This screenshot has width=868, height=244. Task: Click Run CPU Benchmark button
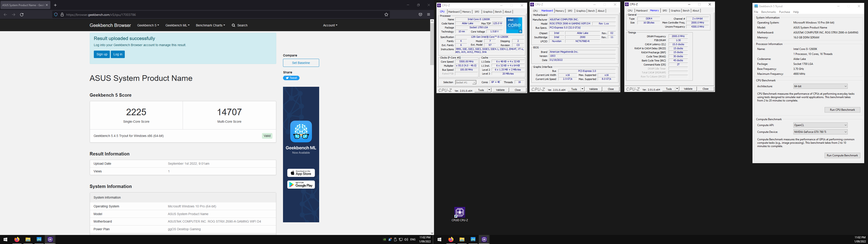[x=842, y=110]
